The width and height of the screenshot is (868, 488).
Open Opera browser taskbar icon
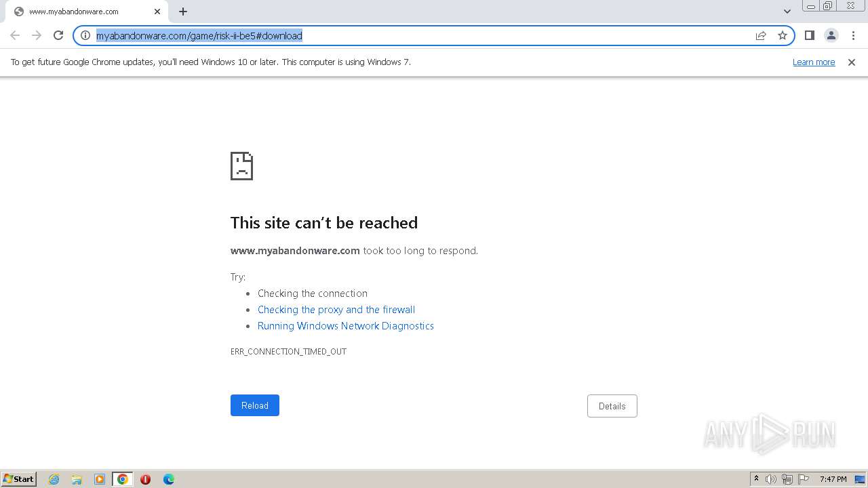[x=145, y=479]
